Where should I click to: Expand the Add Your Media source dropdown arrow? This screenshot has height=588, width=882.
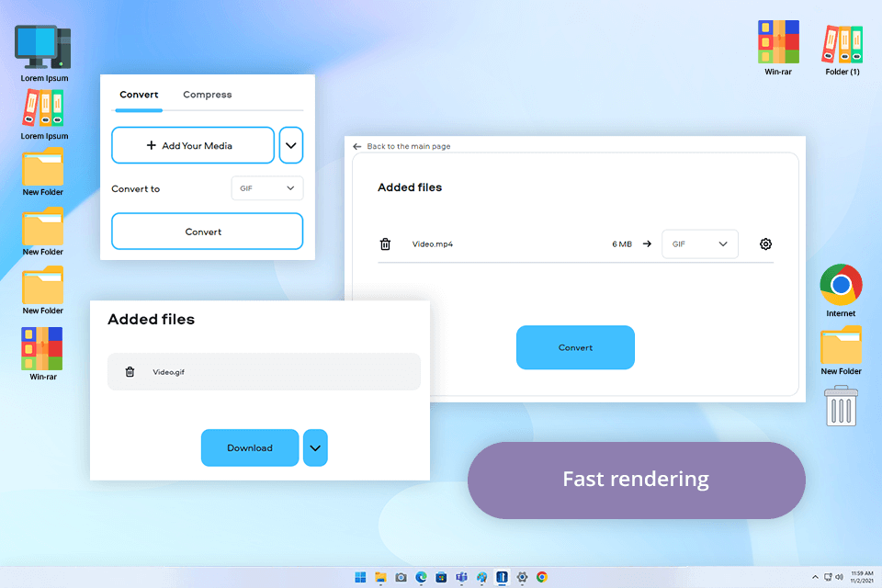click(291, 145)
